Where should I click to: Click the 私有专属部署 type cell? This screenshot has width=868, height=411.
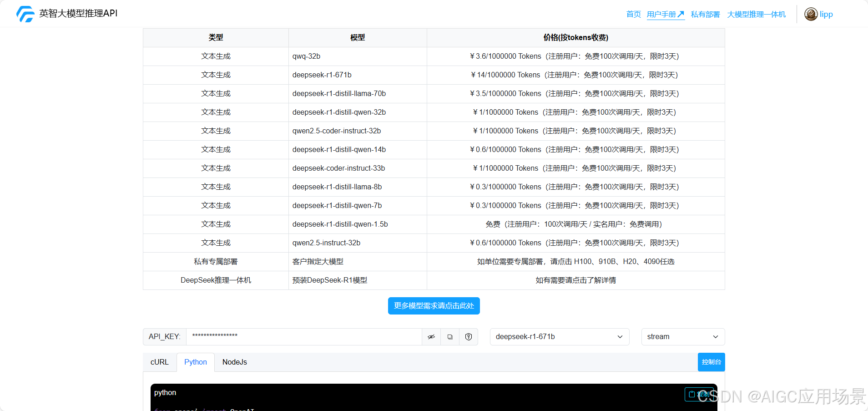pos(216,262)
